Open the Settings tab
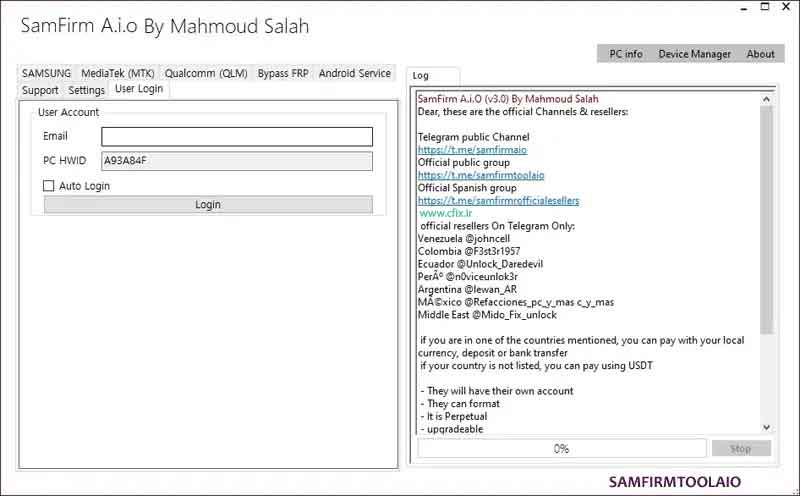The image size is (800, 496). coord(86,90)
